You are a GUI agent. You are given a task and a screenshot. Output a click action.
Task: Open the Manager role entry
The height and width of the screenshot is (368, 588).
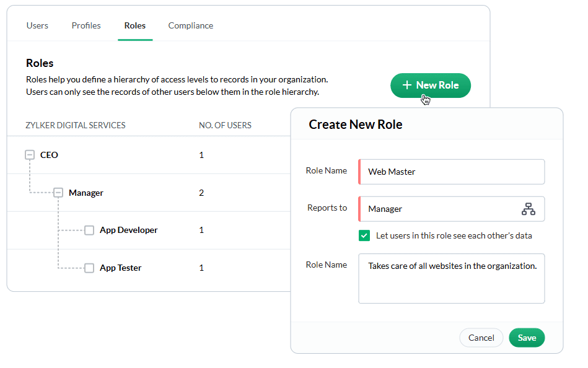point(86,193)
